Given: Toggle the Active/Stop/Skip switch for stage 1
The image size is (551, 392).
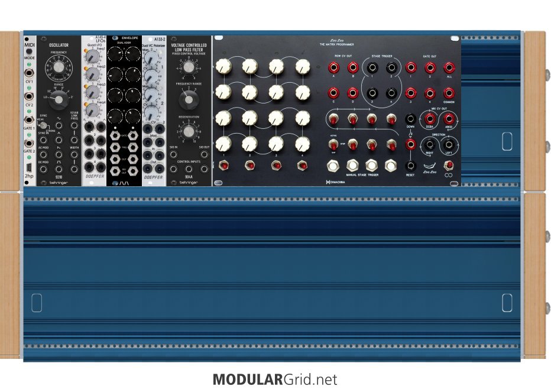Looking at the screenshot, I should pos(335,144).
